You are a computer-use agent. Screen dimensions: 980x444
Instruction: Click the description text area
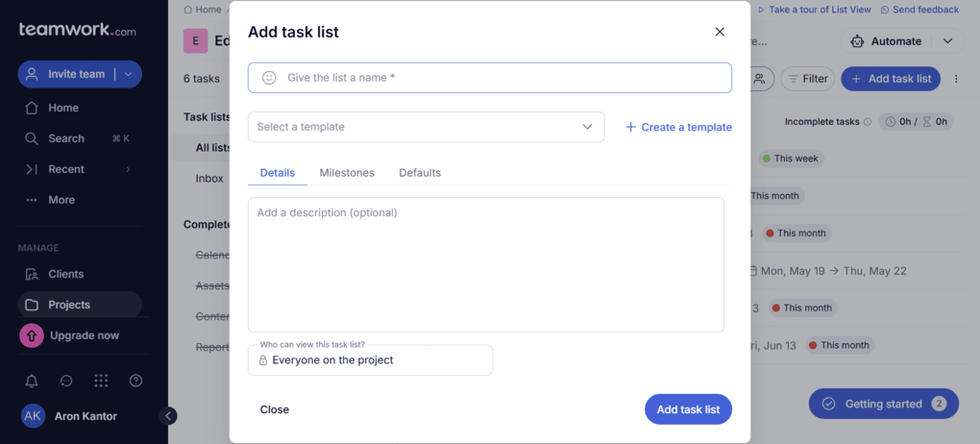[485, 265]
